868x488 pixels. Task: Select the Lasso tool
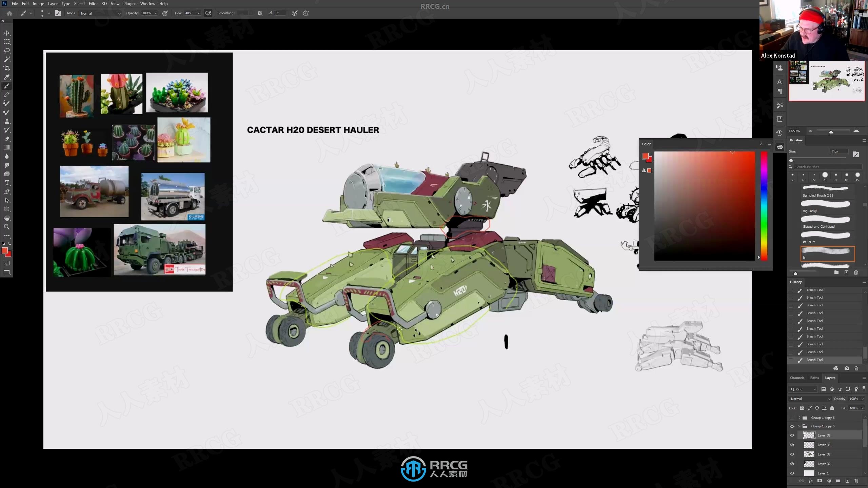pyautogui.click(x=6, y=50)
